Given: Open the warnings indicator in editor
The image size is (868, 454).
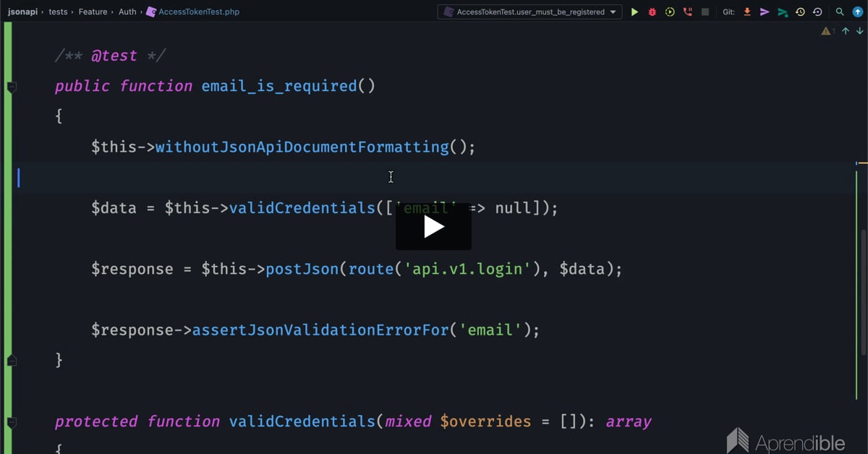Looking at the screenshot, I should pyautogui.click(x=828, y=31).
